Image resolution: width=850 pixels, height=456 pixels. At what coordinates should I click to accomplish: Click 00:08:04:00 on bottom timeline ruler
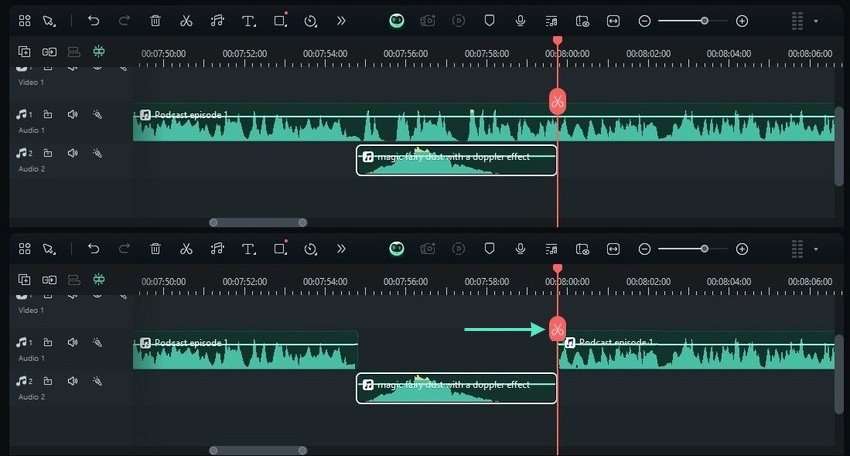(729, 281)
